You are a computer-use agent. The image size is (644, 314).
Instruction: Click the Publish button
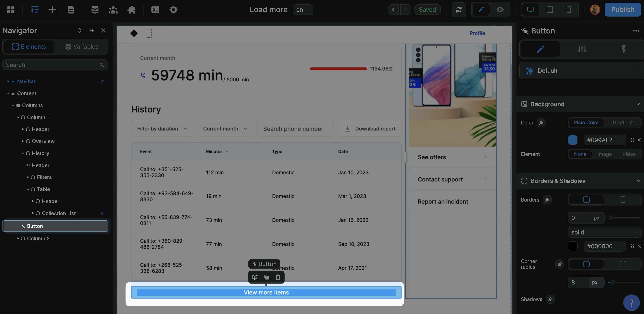point(623,9)
